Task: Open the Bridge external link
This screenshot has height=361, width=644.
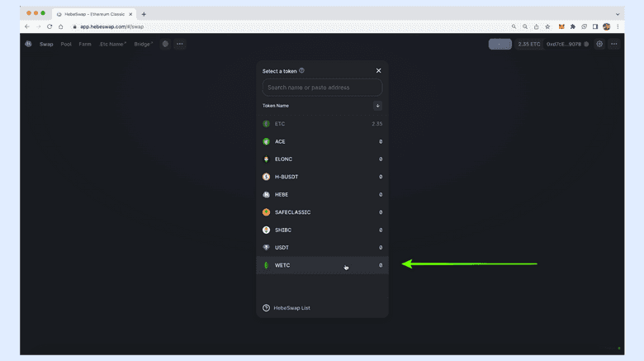Action: click(144, 44)
